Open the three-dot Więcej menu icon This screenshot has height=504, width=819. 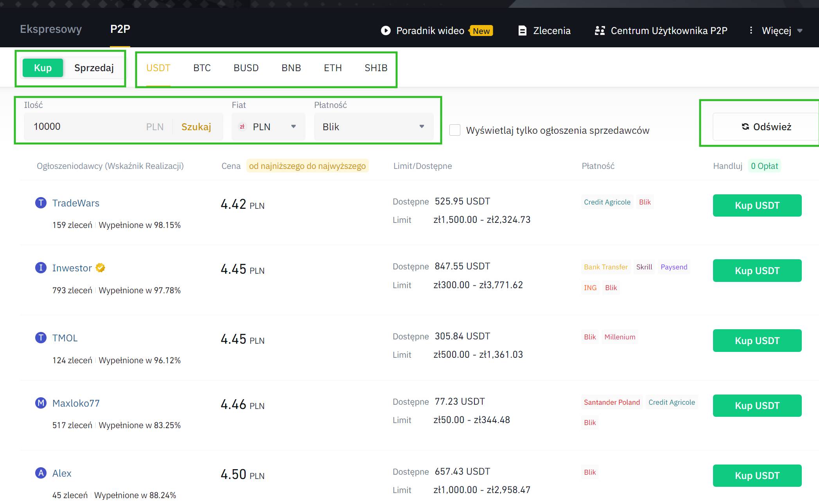tap(751, 30)
